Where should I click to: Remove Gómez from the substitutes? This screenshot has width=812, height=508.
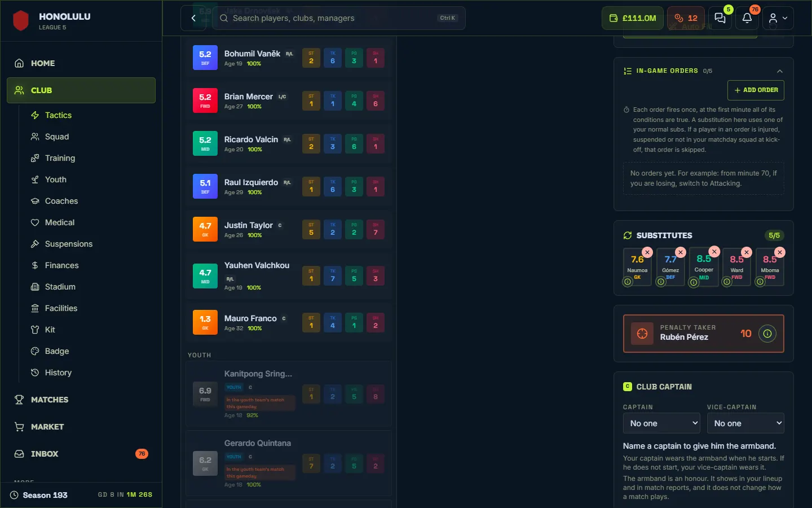click(681, 252)
